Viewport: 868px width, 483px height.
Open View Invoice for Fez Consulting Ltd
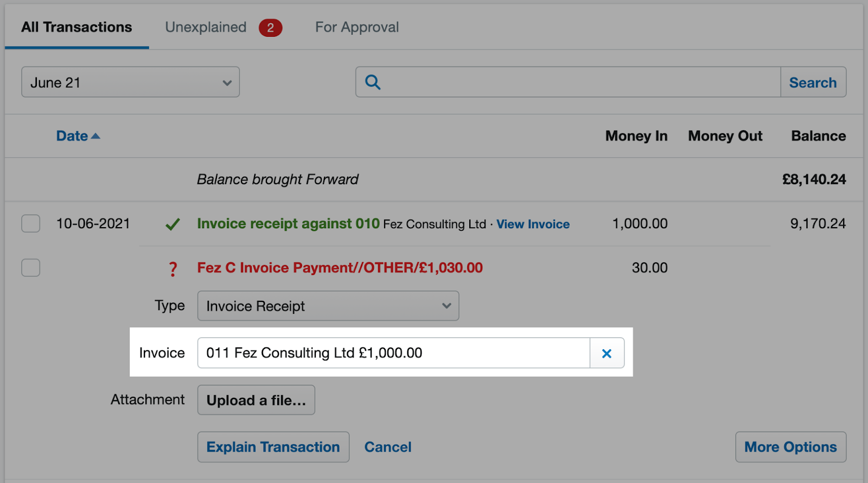(x=533, y=224)
